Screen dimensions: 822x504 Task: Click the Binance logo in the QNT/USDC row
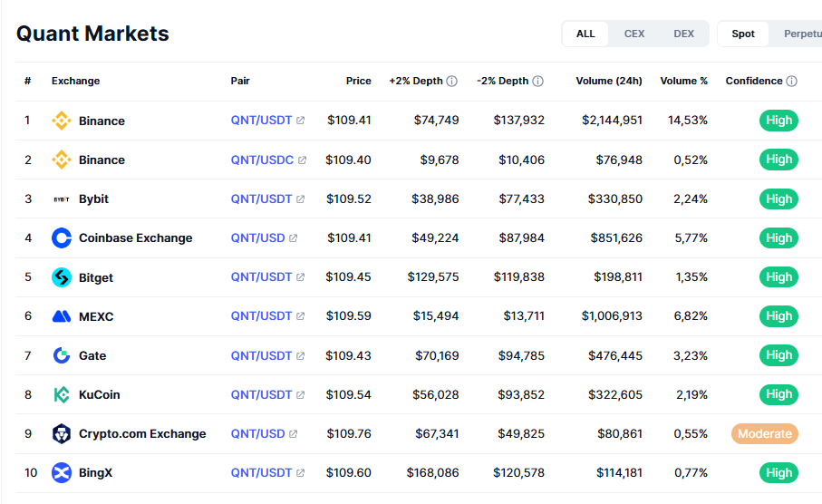tap(62, 160)
